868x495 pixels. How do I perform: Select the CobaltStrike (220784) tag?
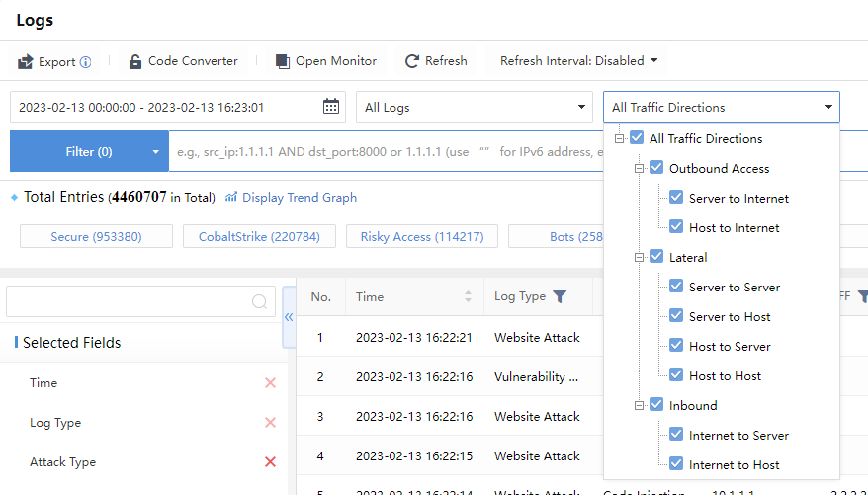259,237
